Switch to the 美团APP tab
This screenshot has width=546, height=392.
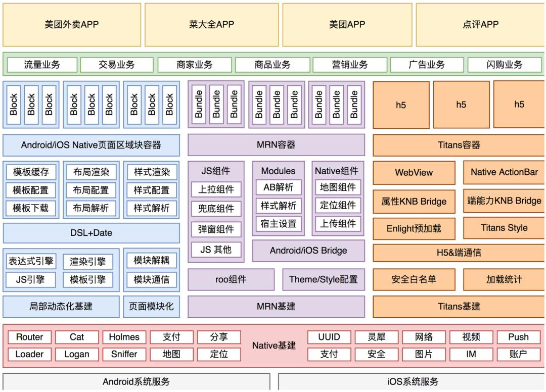[349, 24]
